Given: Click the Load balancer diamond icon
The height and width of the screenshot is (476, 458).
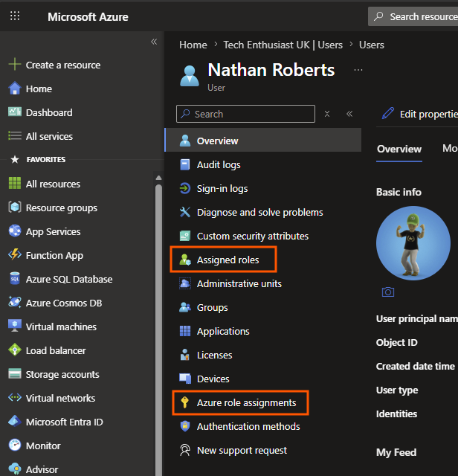Looking at the screenshot, I should [x=15, y=350].
